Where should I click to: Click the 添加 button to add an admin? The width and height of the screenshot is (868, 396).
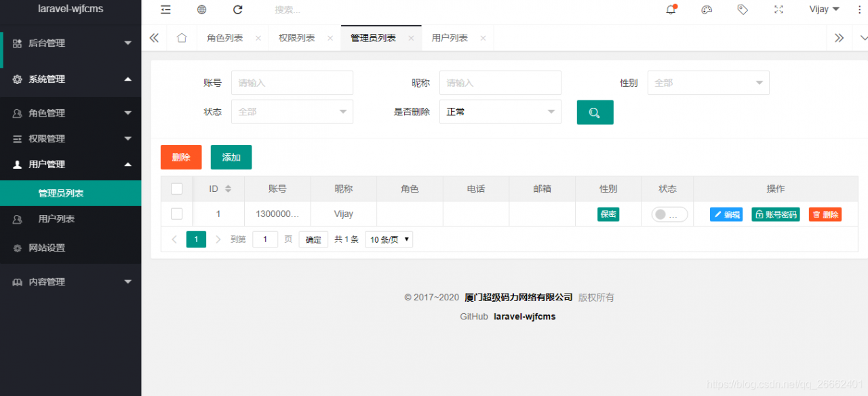coord(231,157)
